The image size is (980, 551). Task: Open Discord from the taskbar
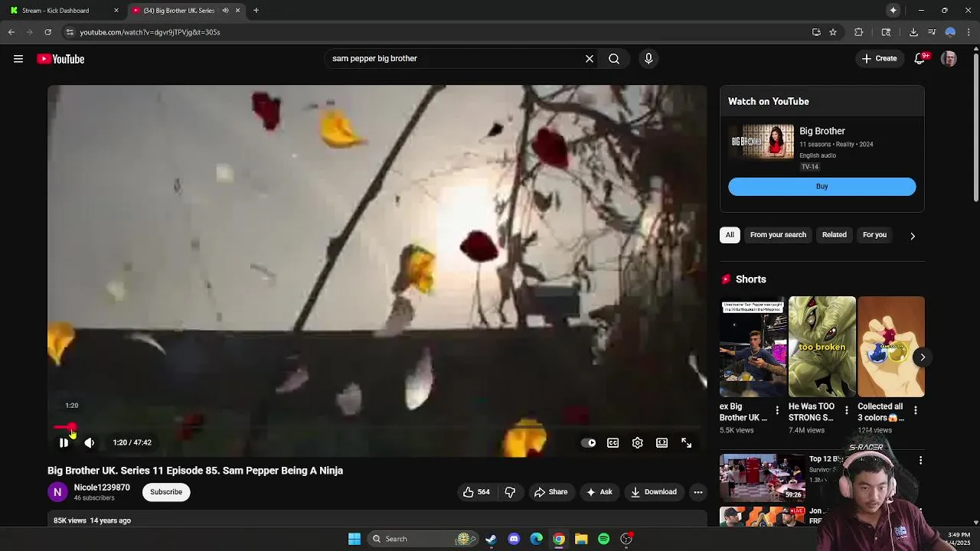(514, 539)
